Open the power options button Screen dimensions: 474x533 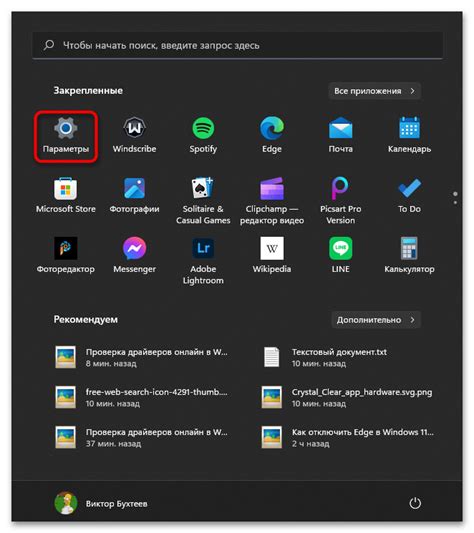pos(415,503)
